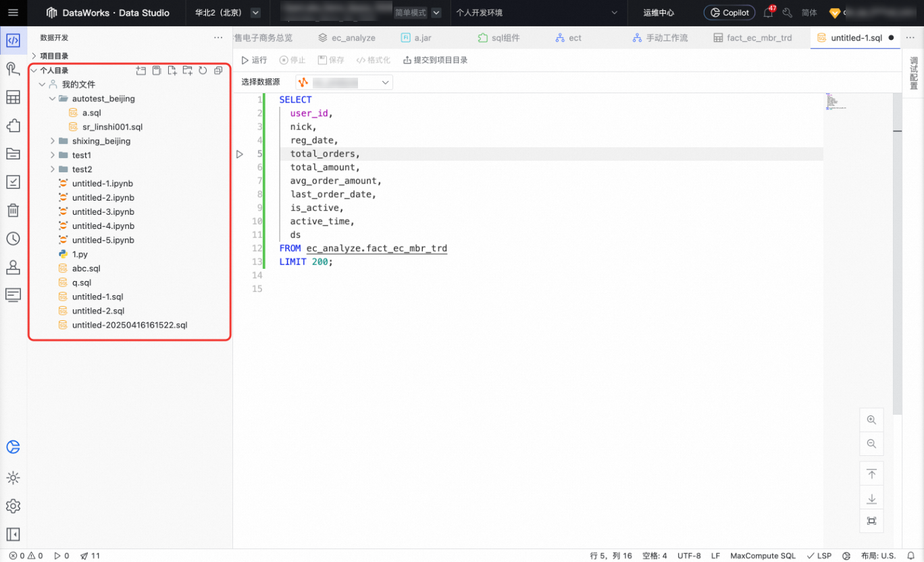Switch to the ect tab

pyautogui.click(x=568, y=38)
